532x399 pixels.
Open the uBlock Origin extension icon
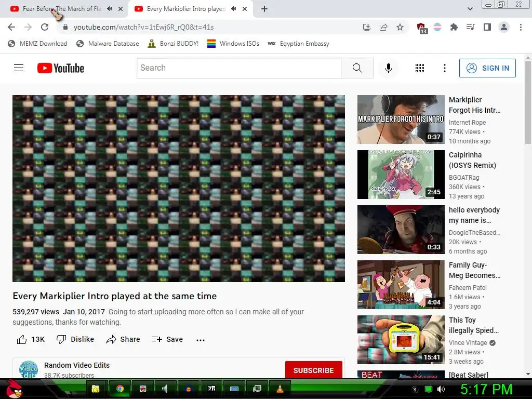tap(422, 28)
